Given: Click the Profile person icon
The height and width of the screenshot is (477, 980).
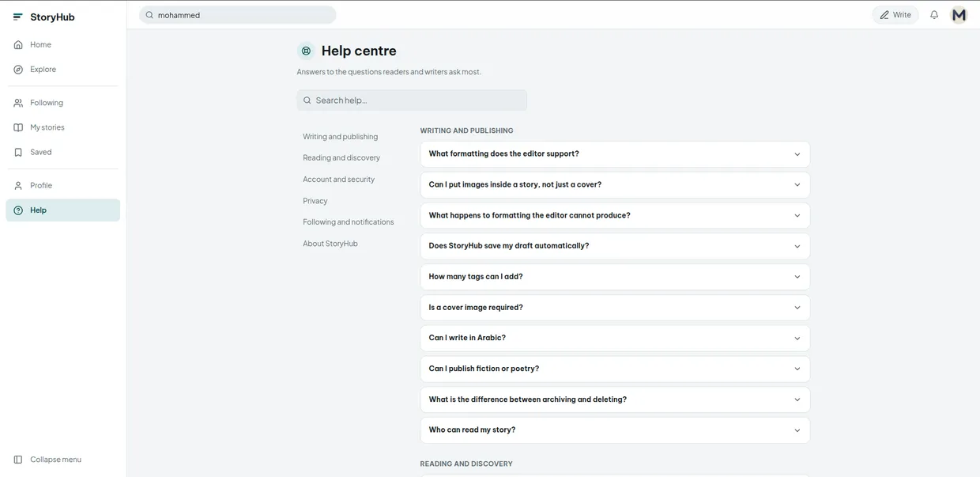Looking at the screenshot, I should [18, 185].
